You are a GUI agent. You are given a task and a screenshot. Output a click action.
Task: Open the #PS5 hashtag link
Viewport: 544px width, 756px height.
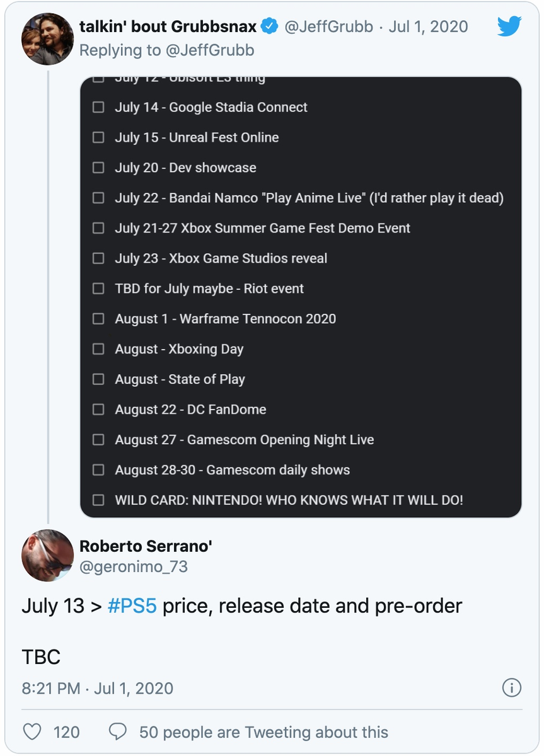tap(132, 605)
